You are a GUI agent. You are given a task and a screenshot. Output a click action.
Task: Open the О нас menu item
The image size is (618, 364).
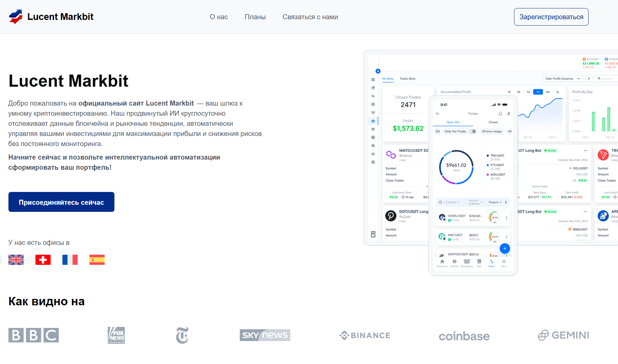tap(218, 17)
